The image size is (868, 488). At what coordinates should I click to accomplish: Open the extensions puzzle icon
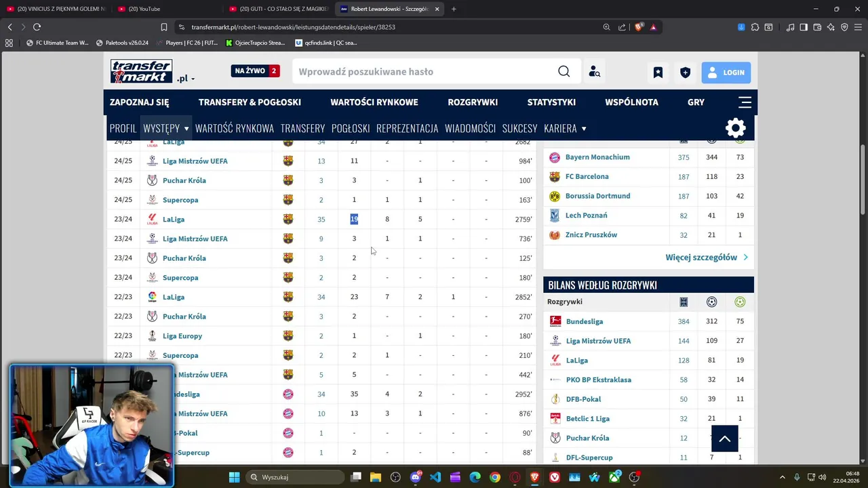click(755, 27)
